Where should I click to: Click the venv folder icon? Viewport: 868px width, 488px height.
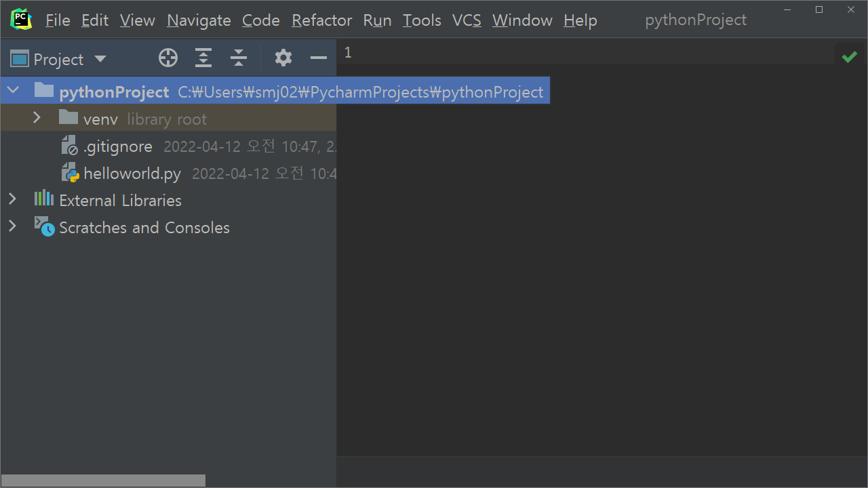pos(68,117)
